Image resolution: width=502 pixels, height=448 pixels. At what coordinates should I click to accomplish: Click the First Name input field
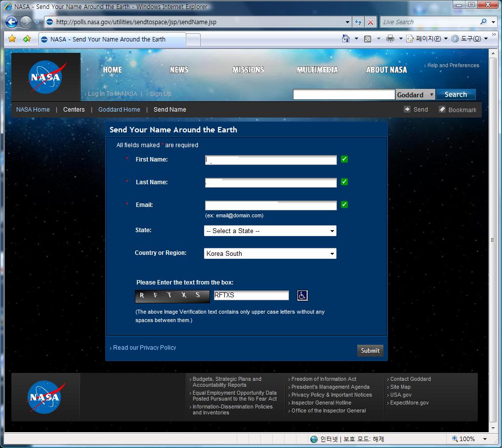pos(271,160)
